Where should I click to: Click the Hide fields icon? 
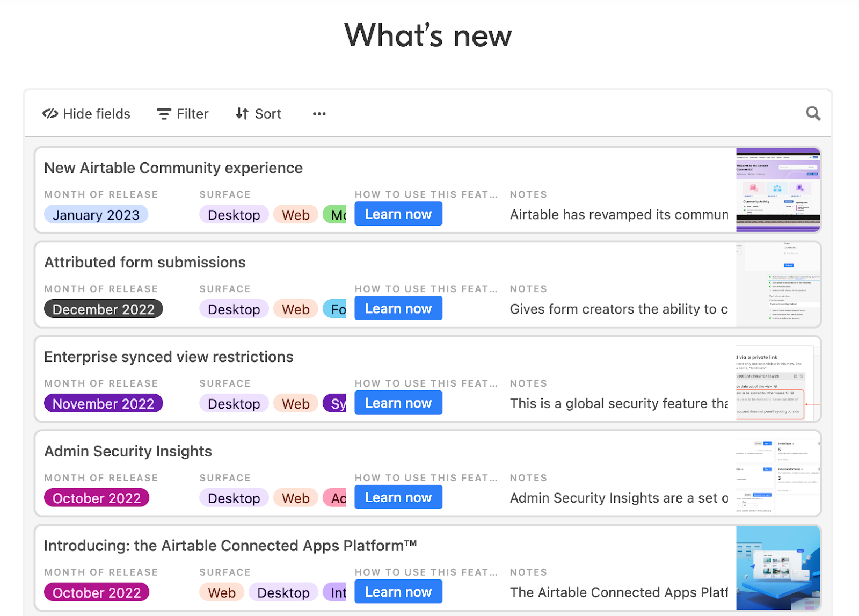click(x=50, y=113)
